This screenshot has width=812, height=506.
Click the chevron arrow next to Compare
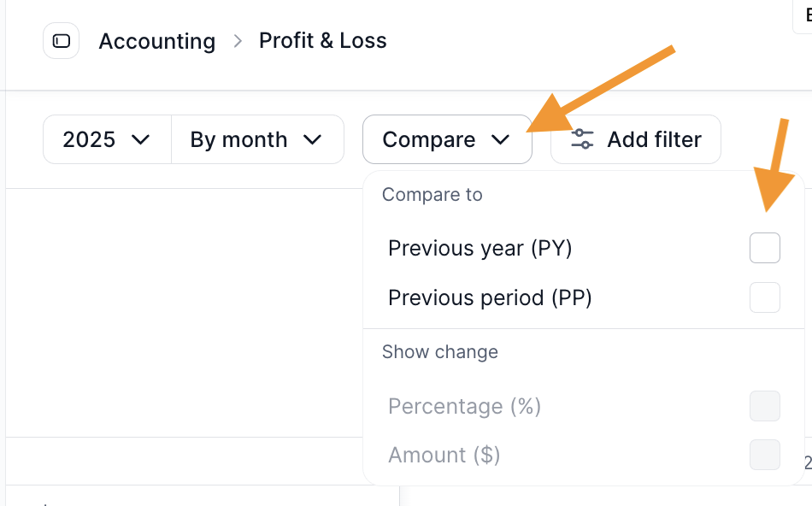(500, 139)
